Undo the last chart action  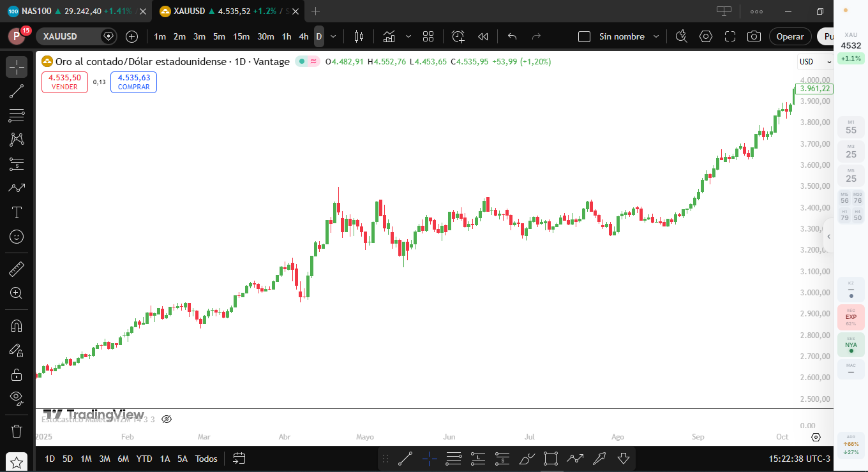[512, 36]
